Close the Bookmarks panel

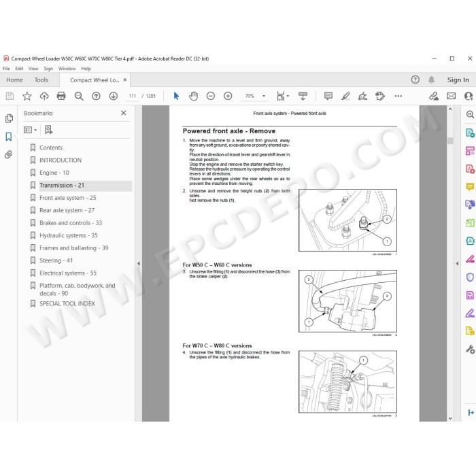click(x=124, y=113)
